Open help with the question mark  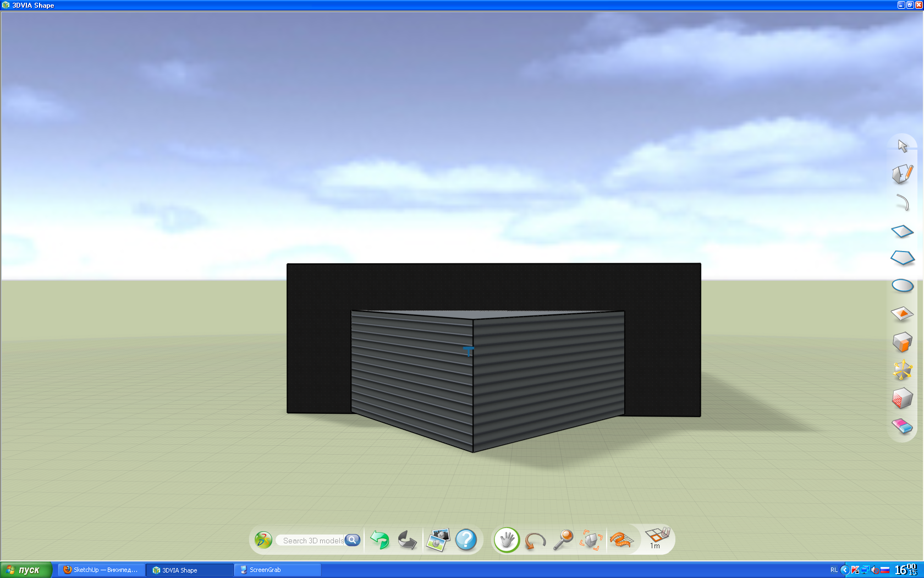[x=466, y=540]
